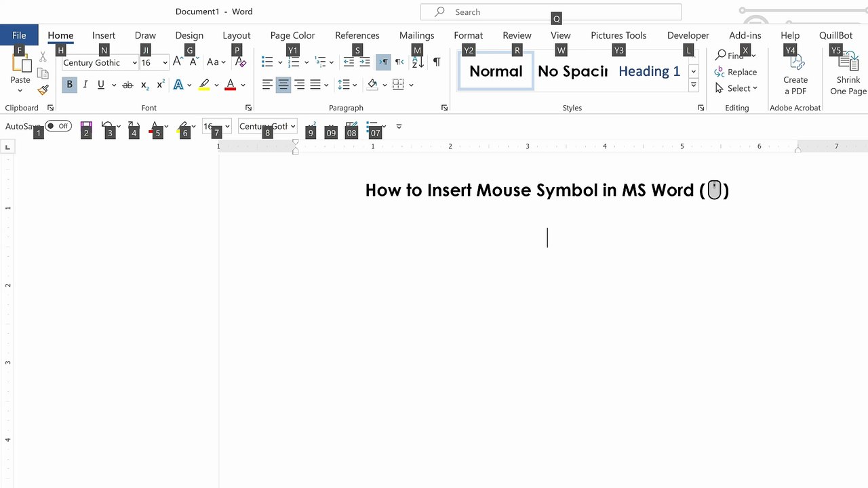Toggle Underline formatting
Viewport: 868px width, 488px height.
(101, 85)
